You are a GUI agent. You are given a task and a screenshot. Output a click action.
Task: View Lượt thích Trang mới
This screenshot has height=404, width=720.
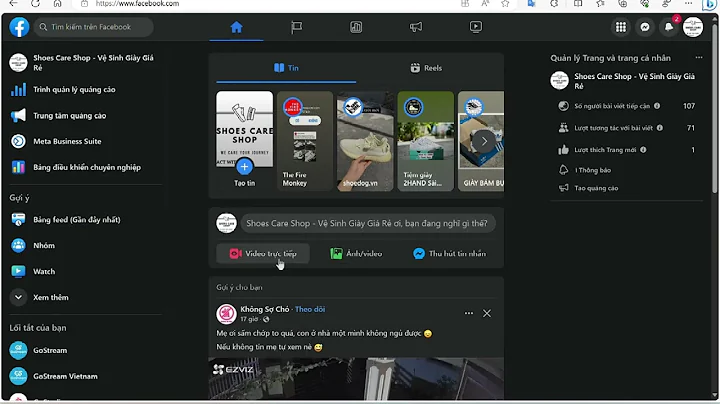627,150
